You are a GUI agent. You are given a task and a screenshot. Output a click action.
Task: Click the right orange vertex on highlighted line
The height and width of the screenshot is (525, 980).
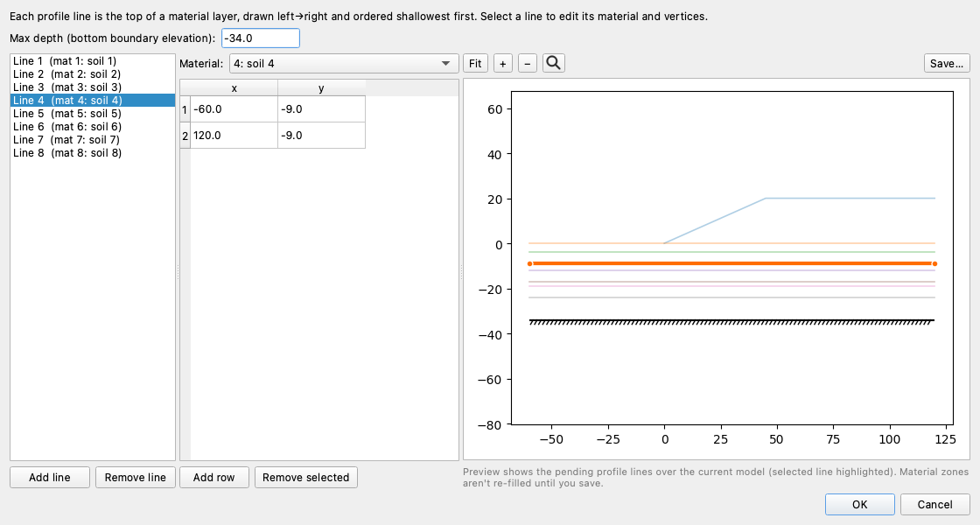coord(934,263)
